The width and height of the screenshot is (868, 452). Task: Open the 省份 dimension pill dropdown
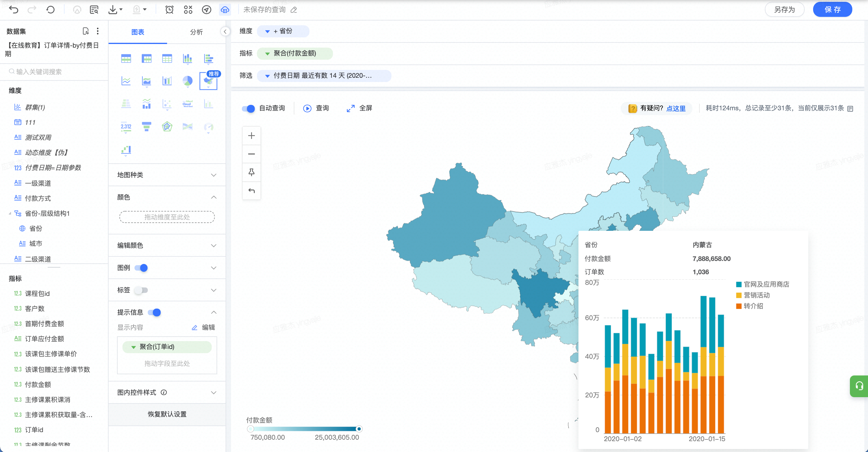pos(267,31)
